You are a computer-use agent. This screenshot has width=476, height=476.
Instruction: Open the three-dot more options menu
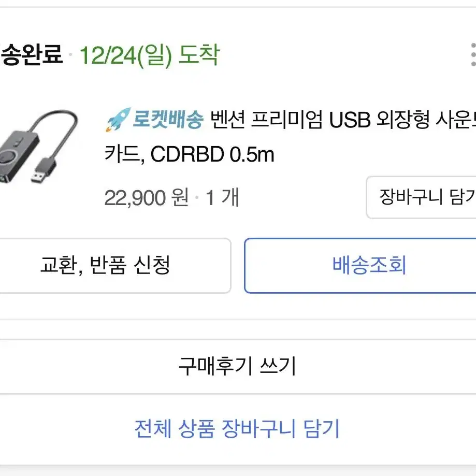click(473, 54)
